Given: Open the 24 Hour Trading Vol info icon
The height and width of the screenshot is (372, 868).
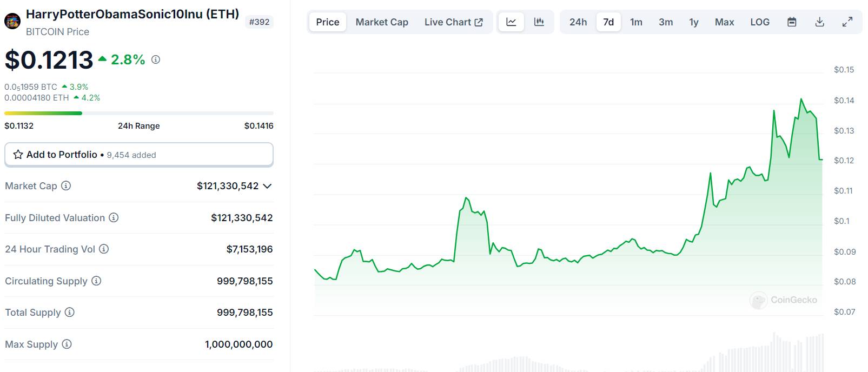Looking at the screenshot, I should tap(104, 249).
